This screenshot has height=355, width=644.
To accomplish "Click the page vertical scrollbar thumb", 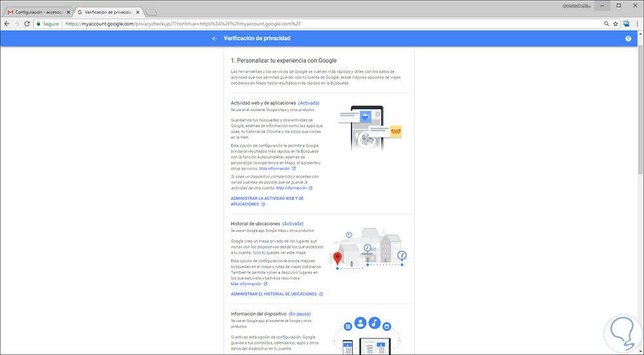I will point(640,111).
